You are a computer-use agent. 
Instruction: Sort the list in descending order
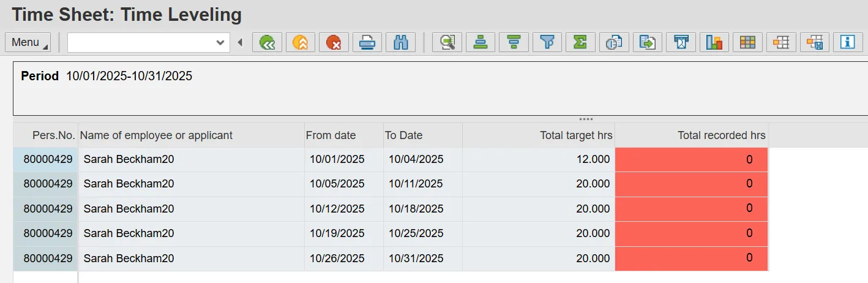point(514,42)
